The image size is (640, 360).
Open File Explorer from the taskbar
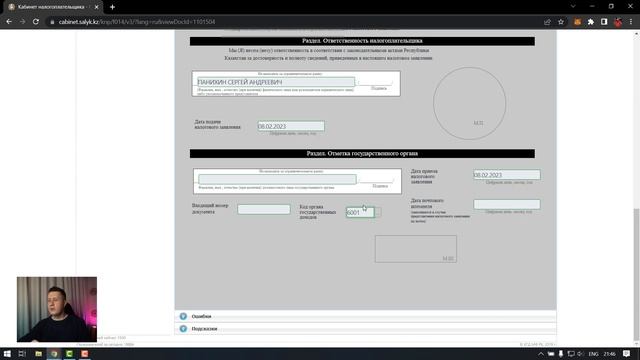coord(38,353)
